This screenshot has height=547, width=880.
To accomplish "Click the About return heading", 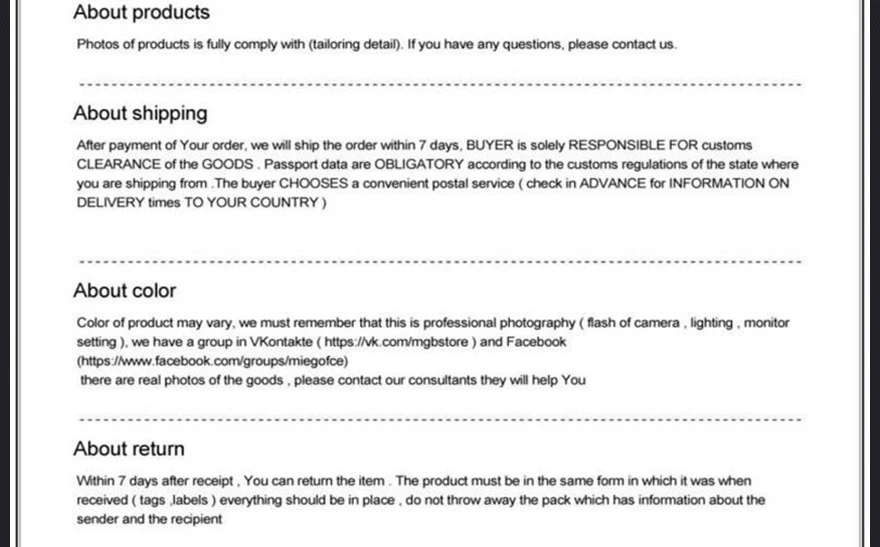I will point(129,449).
